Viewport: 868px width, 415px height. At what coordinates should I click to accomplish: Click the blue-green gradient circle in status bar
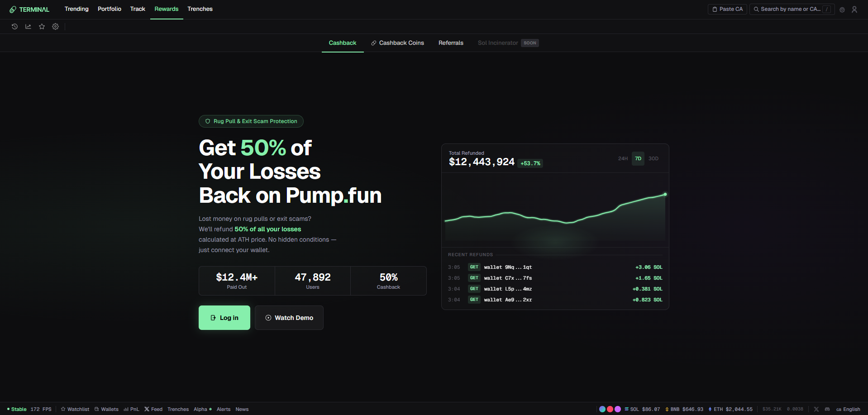602,409
